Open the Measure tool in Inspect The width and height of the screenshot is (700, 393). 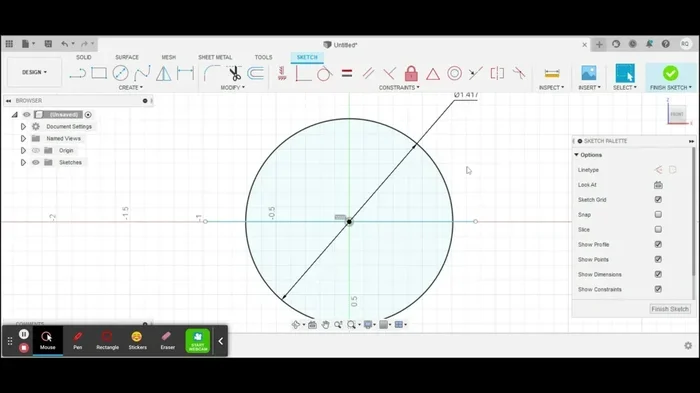click(x=552, y=73)
